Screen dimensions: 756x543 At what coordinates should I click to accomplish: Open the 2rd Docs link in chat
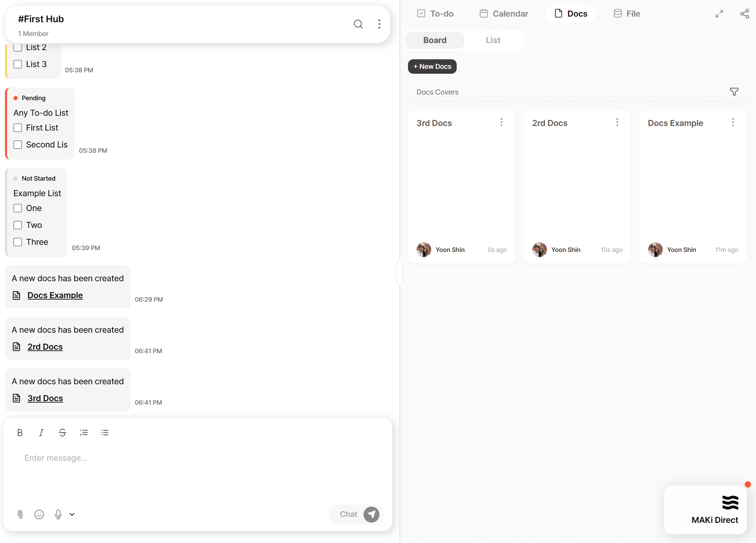coord(45,347)
